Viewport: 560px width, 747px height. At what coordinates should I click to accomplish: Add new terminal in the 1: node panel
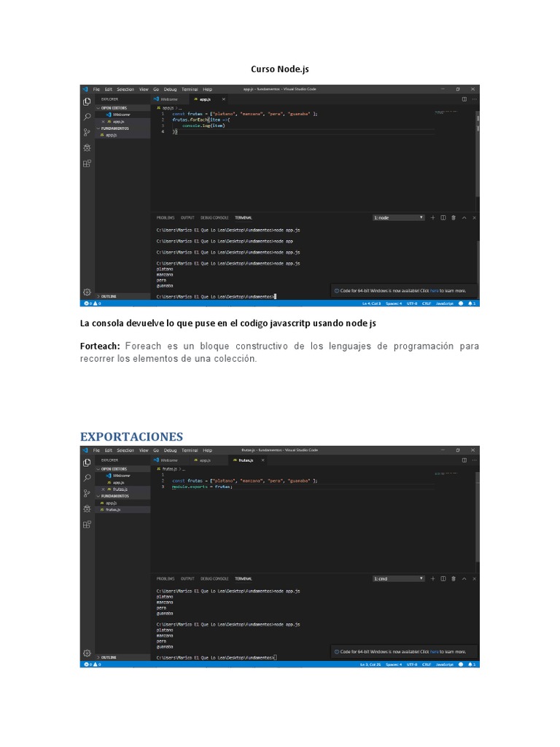(433, 217)
